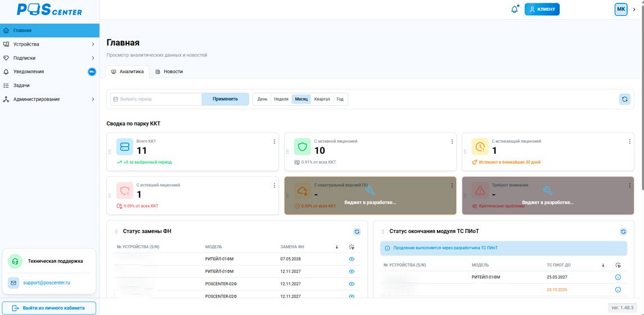Click the support@poscenter.ru email link
This screenshot has width=644, height=315.
pyautogui.click(x=47, y=283)
